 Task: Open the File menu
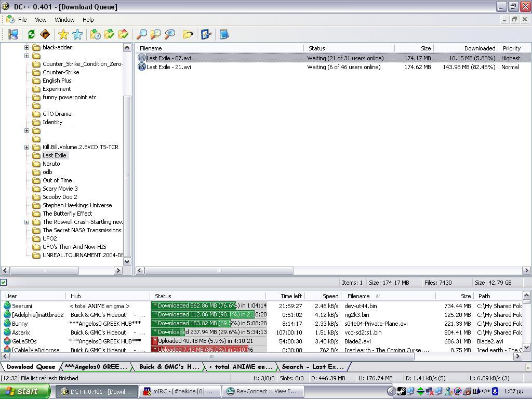22,20
